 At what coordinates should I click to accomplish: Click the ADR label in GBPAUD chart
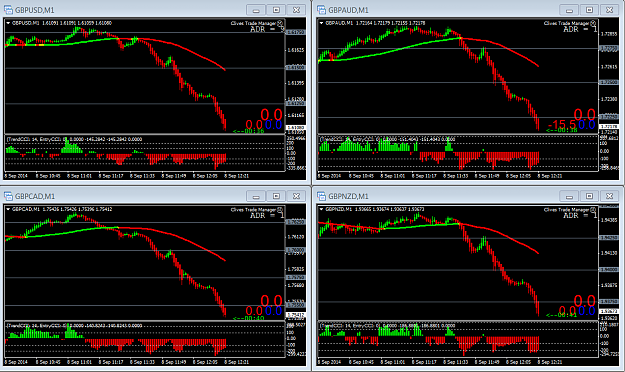click(580, 29)
